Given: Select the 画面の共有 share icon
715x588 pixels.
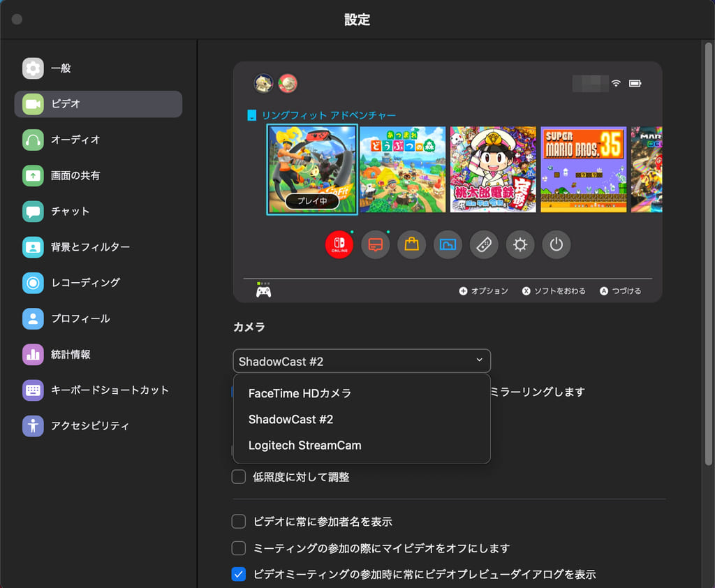Looking at the screenshot, I should click(x=33, y=175).
